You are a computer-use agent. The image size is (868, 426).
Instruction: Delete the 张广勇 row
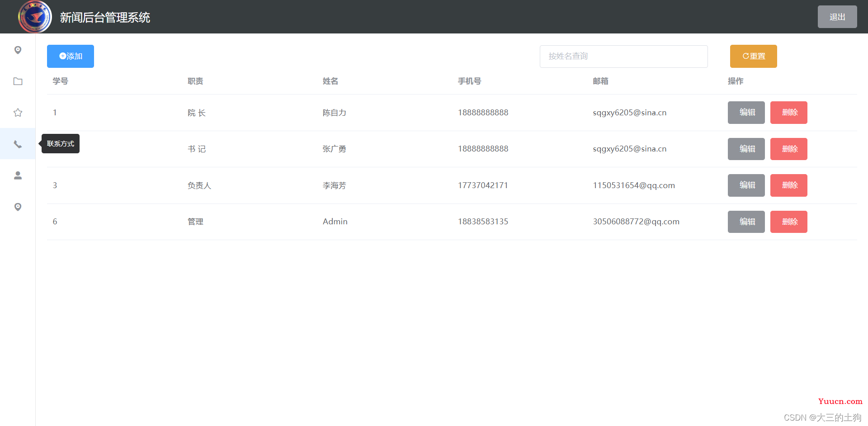click(x=789, y=149)
